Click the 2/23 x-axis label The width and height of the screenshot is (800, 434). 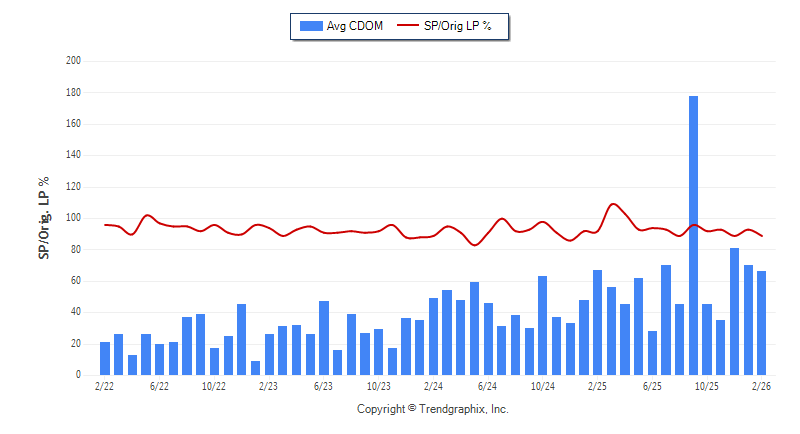(x=268, y=385)
